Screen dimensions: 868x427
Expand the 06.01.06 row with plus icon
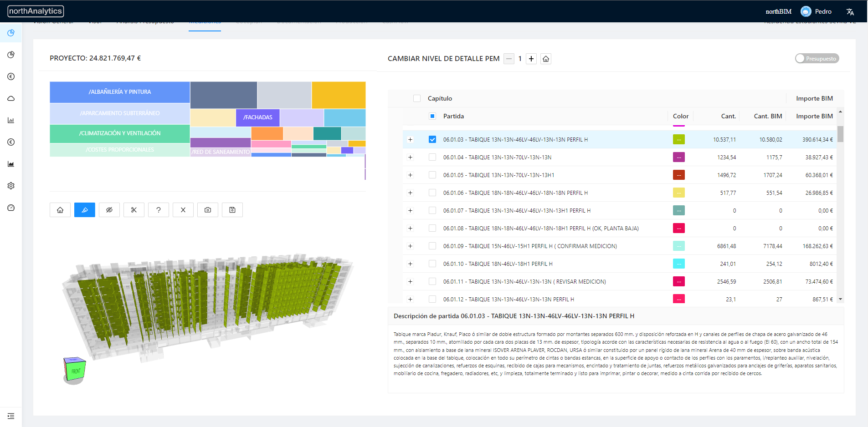410,193
